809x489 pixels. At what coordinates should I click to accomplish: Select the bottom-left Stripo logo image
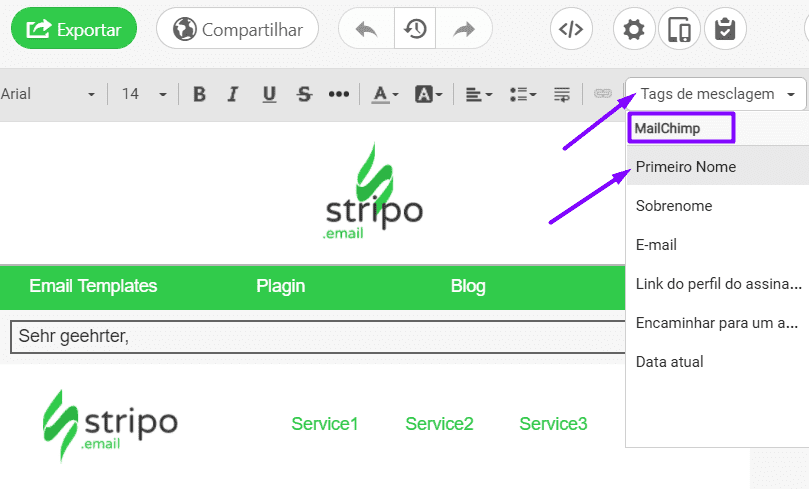coord(110,425)
